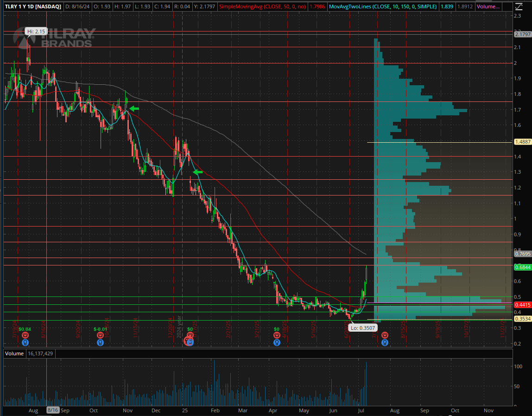Screen dimensions: 532x416
Task: Click the red earnings call icon near July 2025
Action: (x=385, y=334)
